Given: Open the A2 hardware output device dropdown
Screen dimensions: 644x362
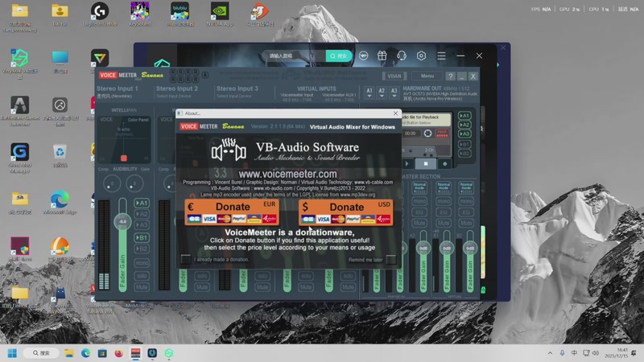Looking at the screenshot, I should [x=382, y=93].
